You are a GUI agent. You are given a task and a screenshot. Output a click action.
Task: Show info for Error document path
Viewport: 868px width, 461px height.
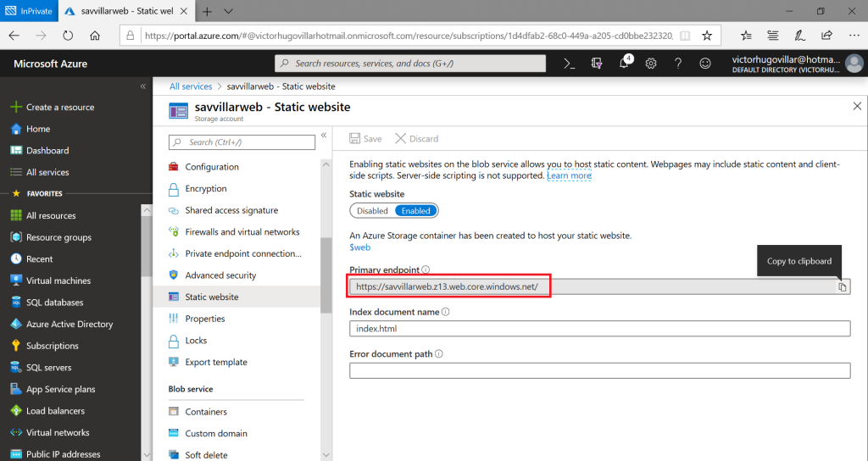pos(439,353)
